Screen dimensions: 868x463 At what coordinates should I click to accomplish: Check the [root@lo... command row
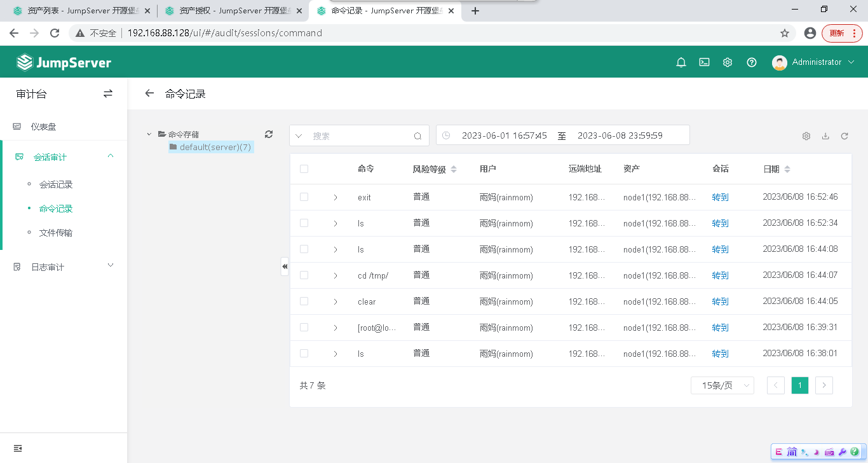pos(304,328)
